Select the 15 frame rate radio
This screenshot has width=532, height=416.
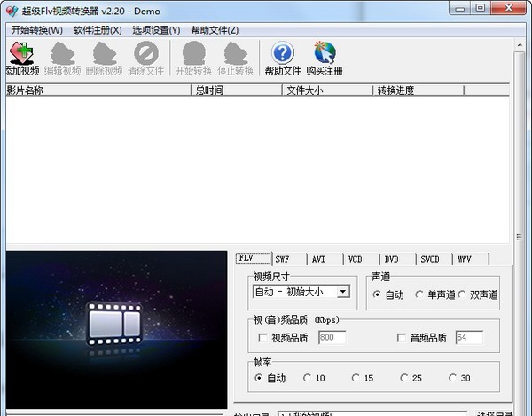click(x=356, y=378)
